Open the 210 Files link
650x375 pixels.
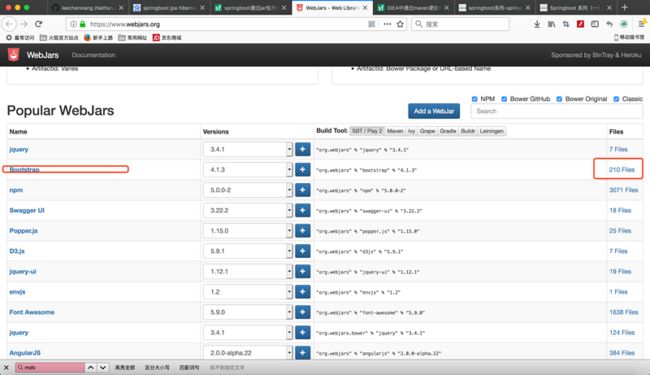(x=621, y=169)
